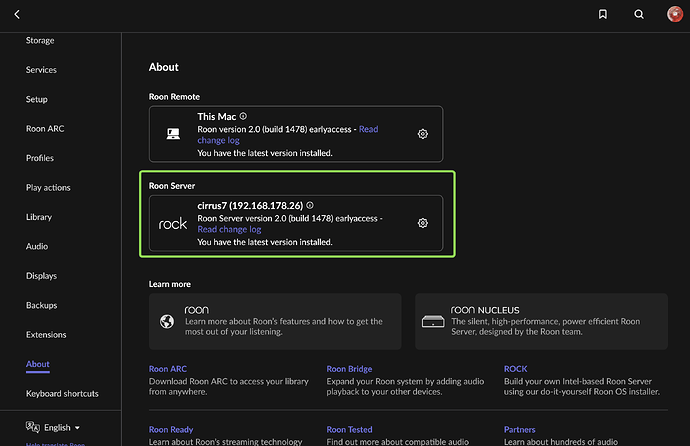Open gear settings for This Mac
The image size is (690, 446).
422,134
